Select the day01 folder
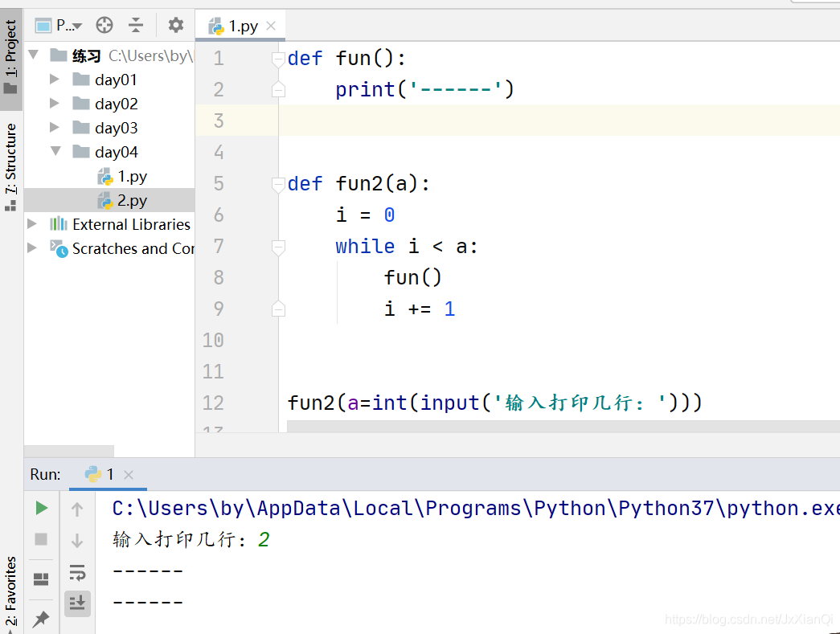Image resolution: width=840 pixels, height=634 pixels. [116, 80]
